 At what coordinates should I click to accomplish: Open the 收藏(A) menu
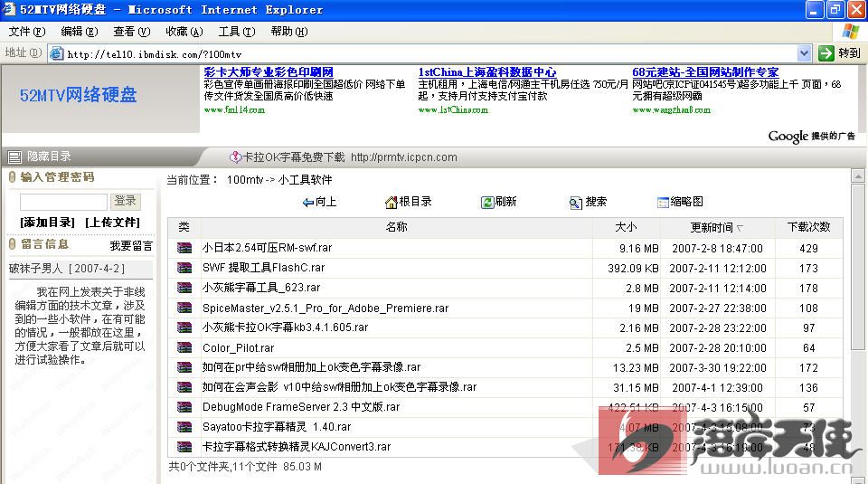click(x=184, y=32)
